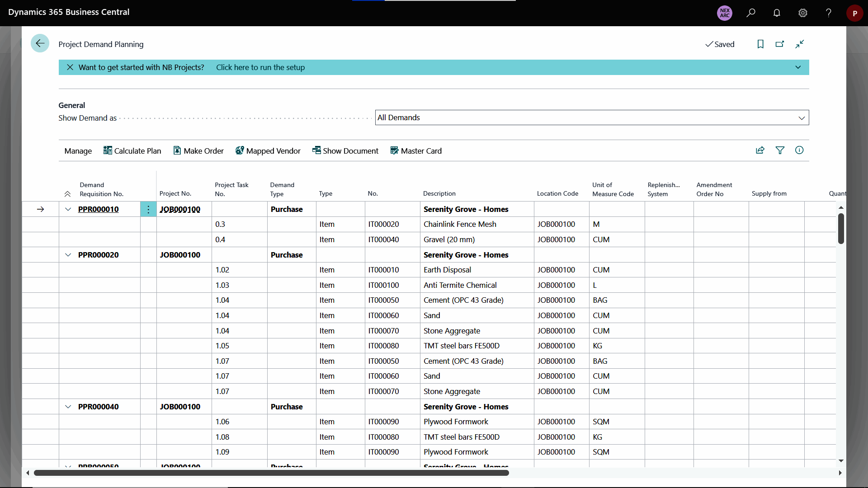Click here to run the setup link
The width and height of the screenshot is (868, 488).
click(x=260, y=67)
